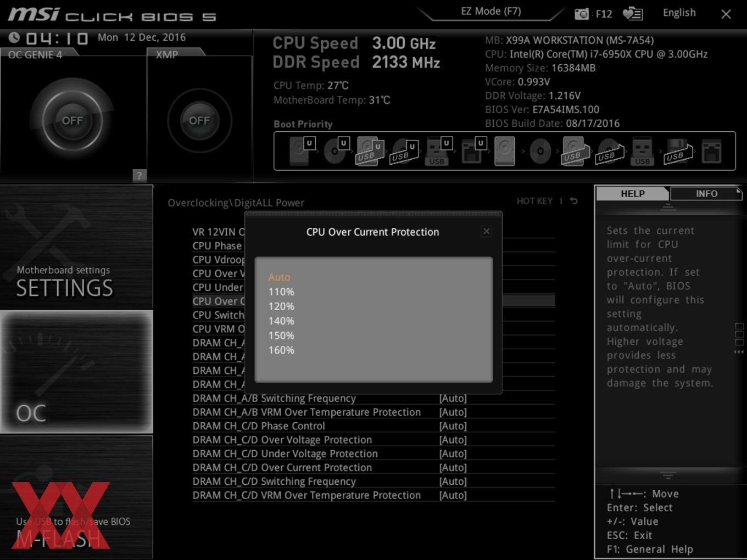This screenshot has width=747, height=560.
Task: Choose the legacy USB key boot icon
Action: click(x=642, y=152)
